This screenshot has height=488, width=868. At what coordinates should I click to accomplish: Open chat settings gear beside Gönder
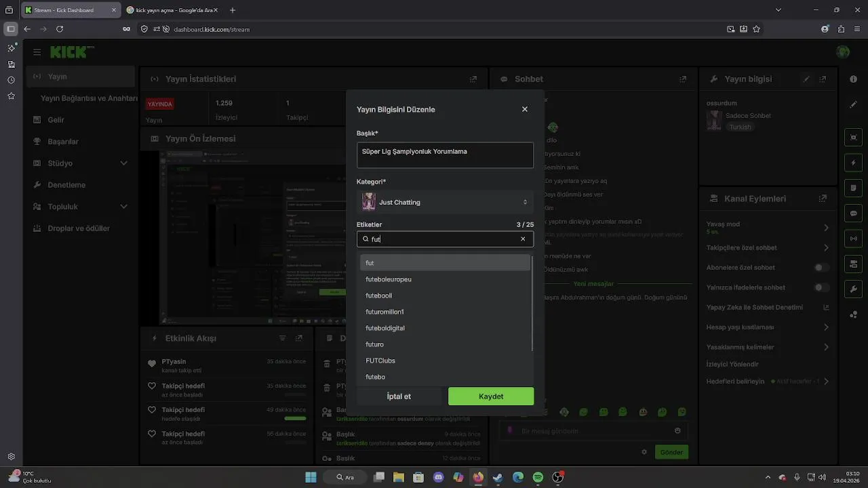(x=644, y=452)
